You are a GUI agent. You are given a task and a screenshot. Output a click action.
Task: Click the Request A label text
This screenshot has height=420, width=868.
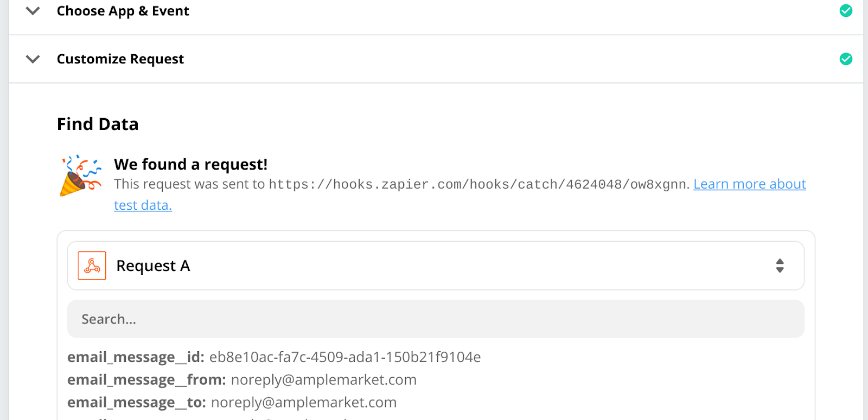coord(153,266)
